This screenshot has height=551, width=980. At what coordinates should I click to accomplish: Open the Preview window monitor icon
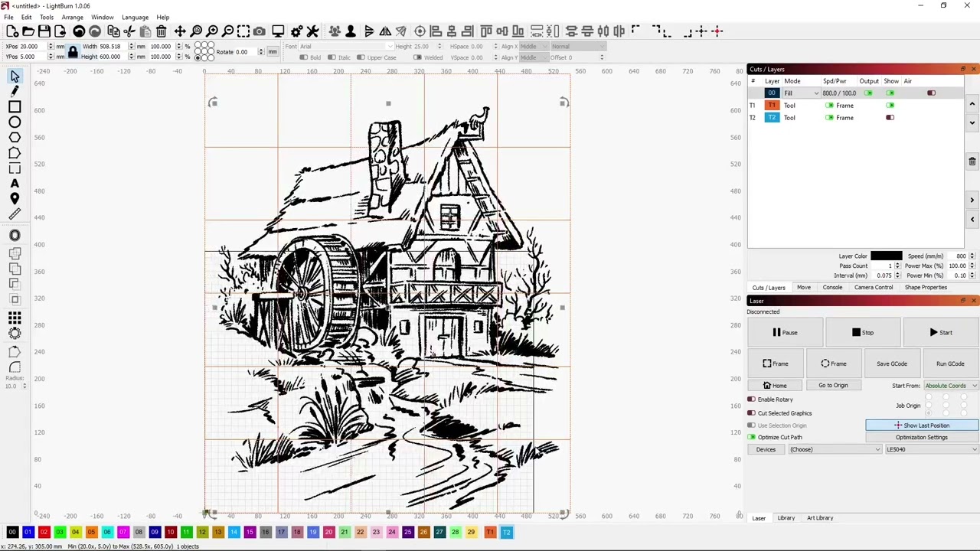point(278,31)
